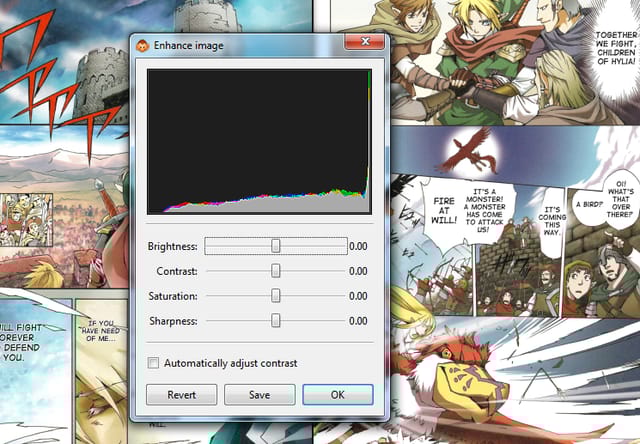Confirm with the OK button

(x=338, y=395)
